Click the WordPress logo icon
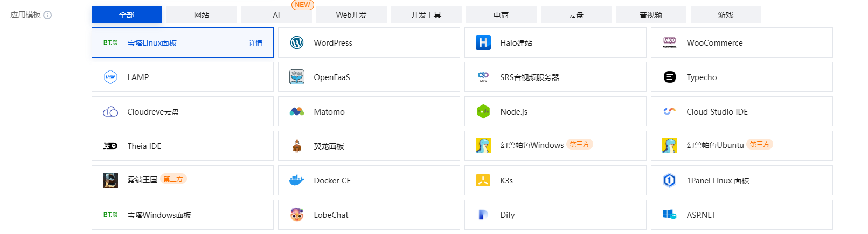The width and height of the screenshot is (868, 234). pyautogui.click(x=297, y=42)
